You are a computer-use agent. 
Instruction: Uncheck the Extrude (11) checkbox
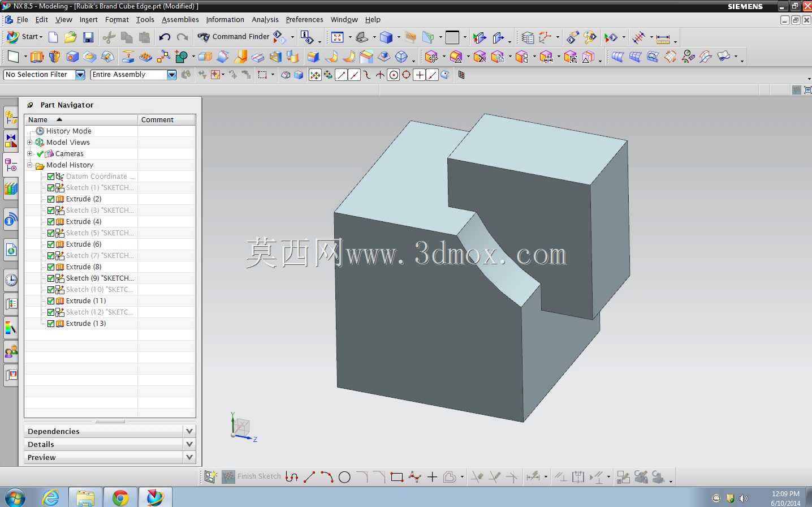(51, 301)
